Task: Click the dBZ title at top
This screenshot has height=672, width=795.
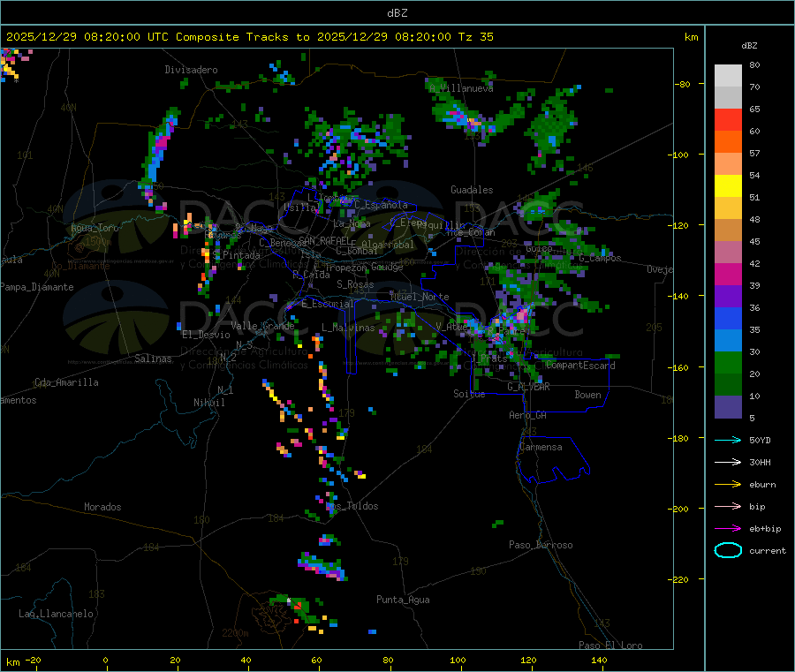Action: coord(397,13)
